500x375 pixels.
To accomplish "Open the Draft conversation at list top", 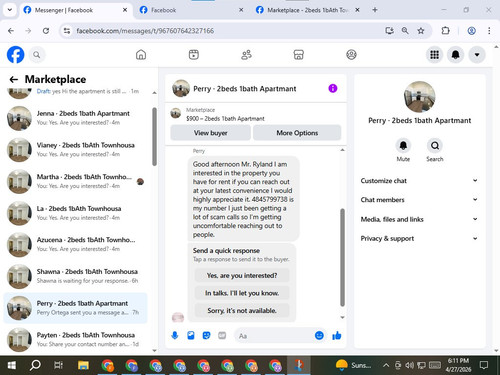I will pyautogui.click(x=75, y=94).
